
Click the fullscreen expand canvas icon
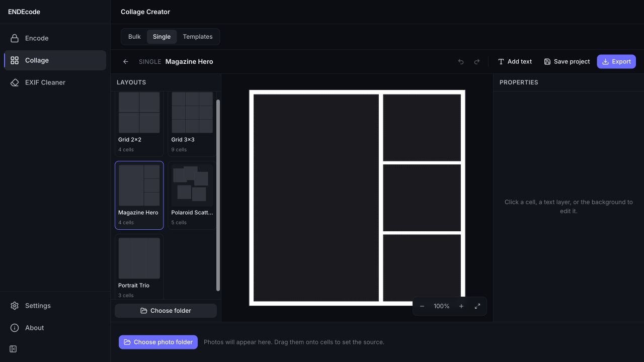point(477,306)
